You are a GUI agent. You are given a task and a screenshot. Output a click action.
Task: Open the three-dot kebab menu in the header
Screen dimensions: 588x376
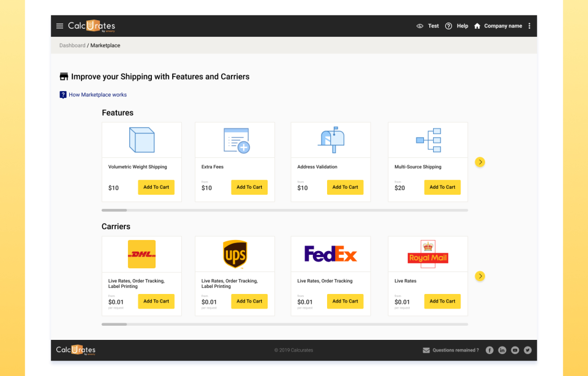pos(529,26)
